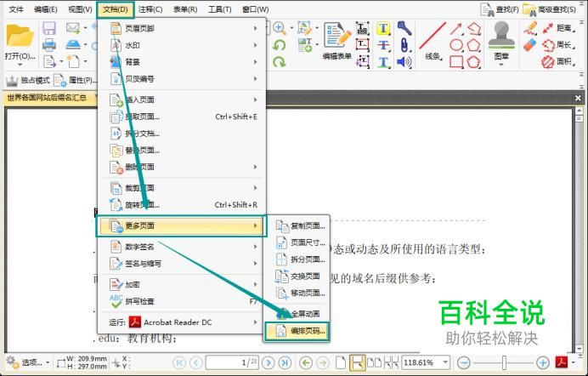Screen dimensions: 588x376
Task: Select the Strikeout Text tool
Action: tap(383, 45)
